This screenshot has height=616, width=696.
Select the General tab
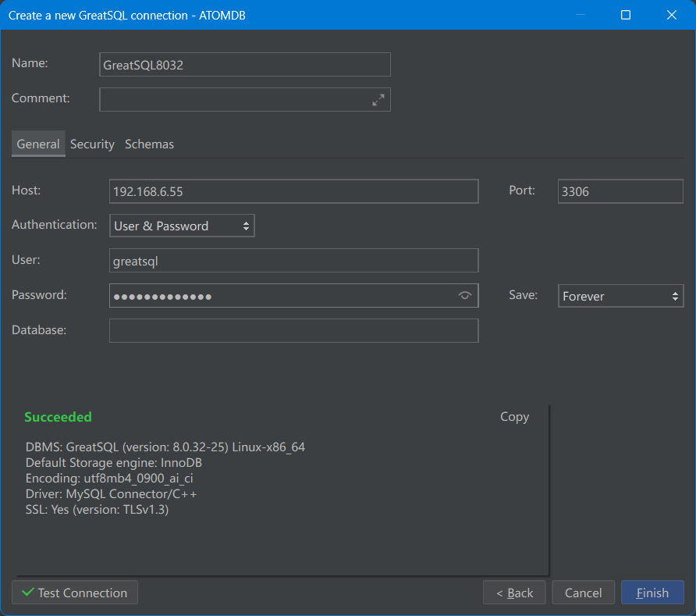tap(38, 144)
